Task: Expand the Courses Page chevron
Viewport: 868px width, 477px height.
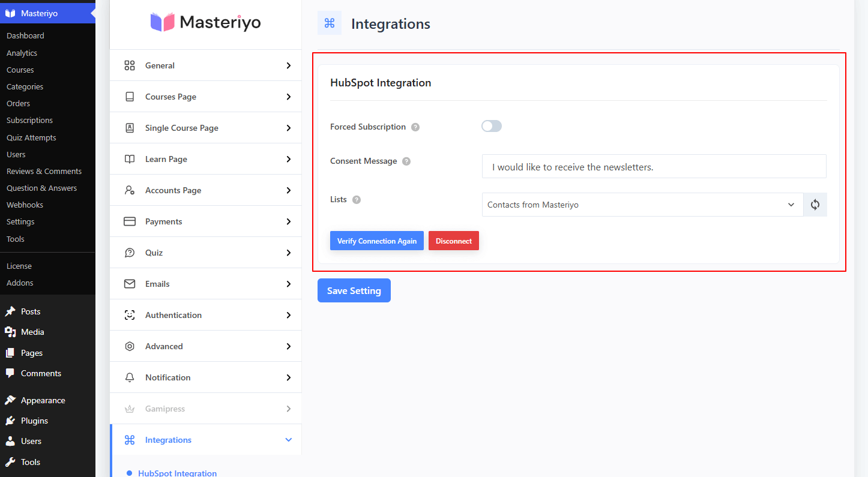Action: coord(289,97)
